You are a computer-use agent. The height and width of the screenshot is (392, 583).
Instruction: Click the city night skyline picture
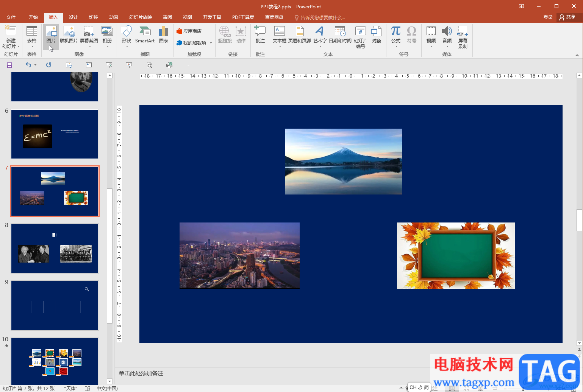point(239,255)
